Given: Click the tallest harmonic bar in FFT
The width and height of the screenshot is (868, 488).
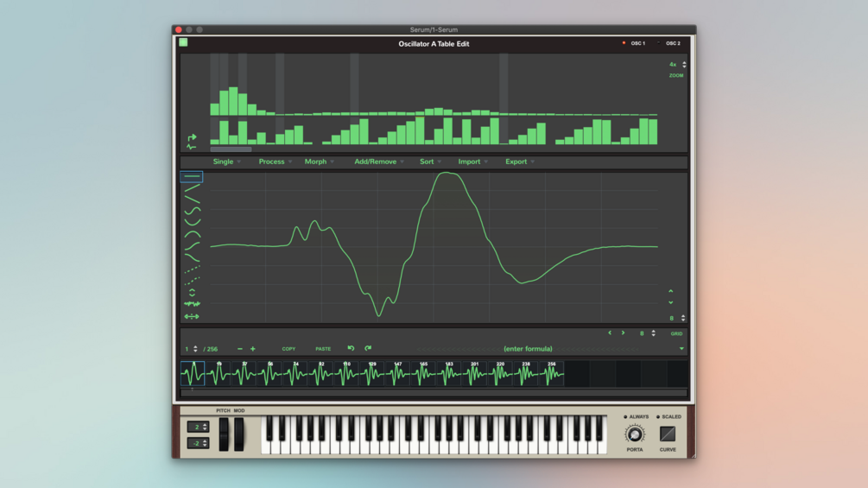Looking at the screenshot, I should coord(233,101).
